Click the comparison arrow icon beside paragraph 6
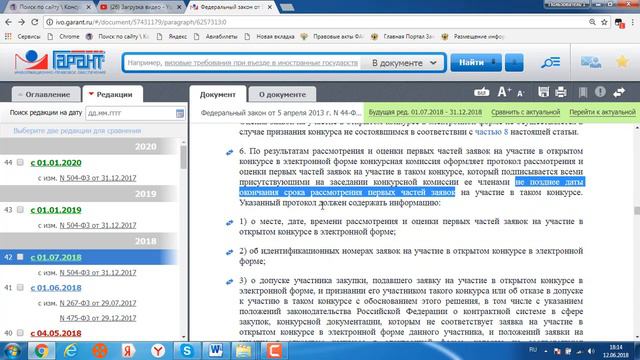Image resolution: width=640 pixels, height=360 pixels. (x=229, y=152)
